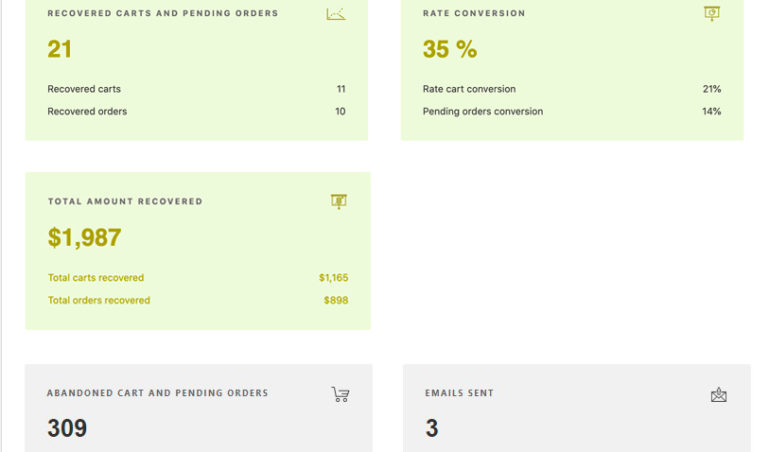Open the Total orders recovered link

click(99, 300)
